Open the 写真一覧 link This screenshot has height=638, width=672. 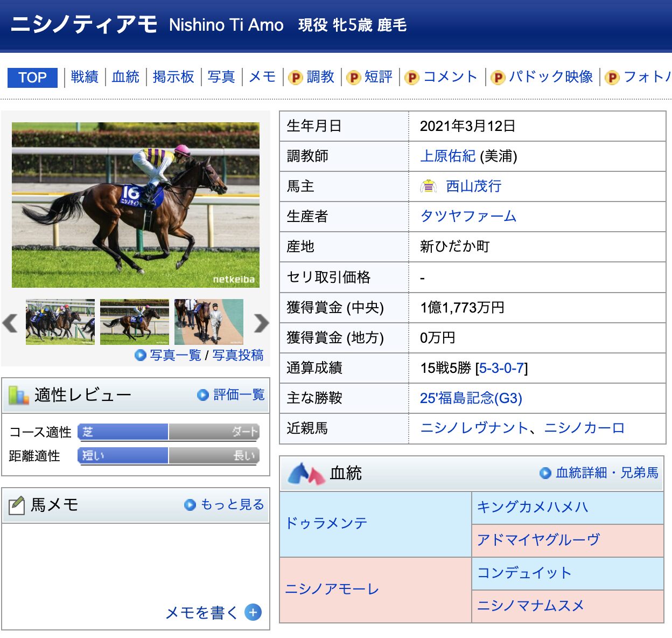click(x=176, y=355)
